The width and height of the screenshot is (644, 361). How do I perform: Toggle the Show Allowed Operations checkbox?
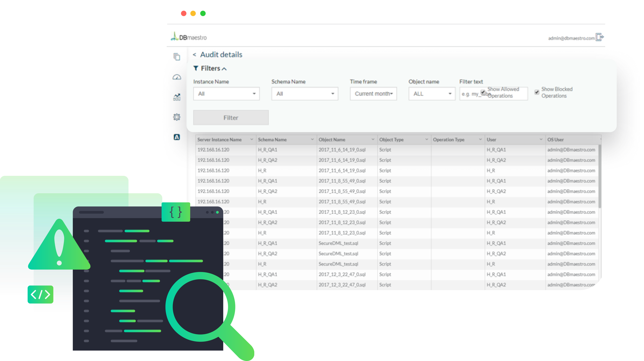pos(483,92)
